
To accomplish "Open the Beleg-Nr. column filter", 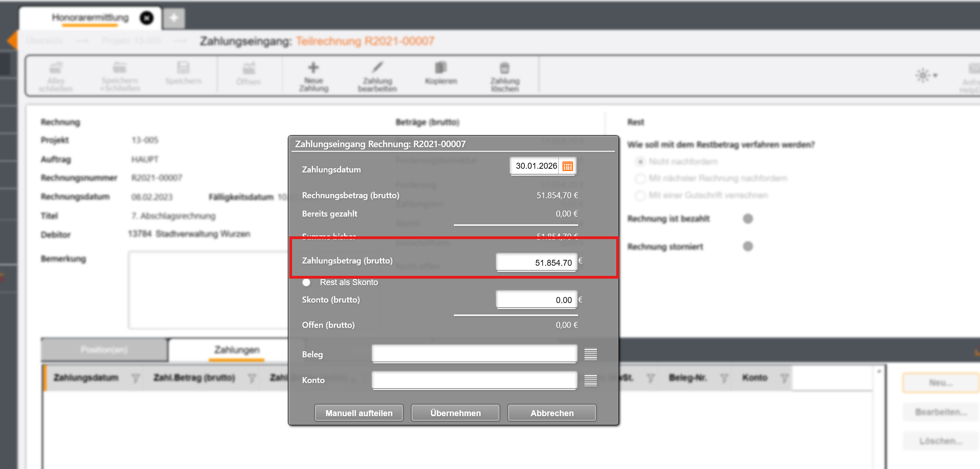I will point(724,378).
